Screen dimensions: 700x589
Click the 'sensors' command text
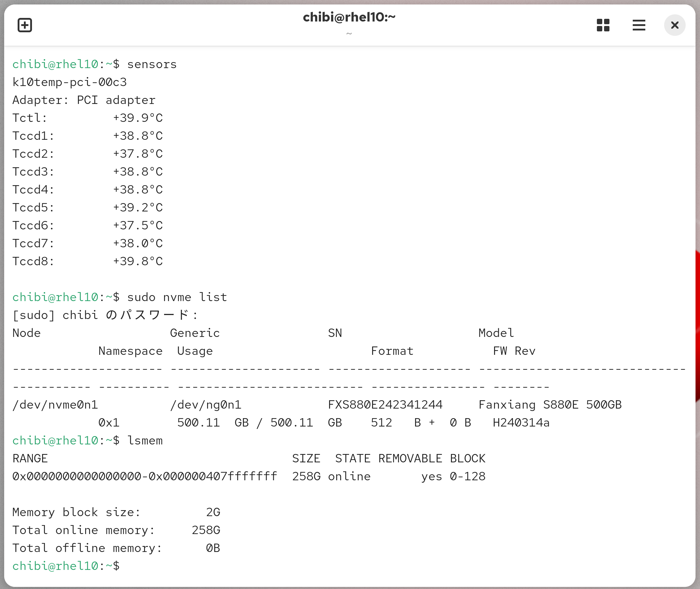(x=152, y=64)
